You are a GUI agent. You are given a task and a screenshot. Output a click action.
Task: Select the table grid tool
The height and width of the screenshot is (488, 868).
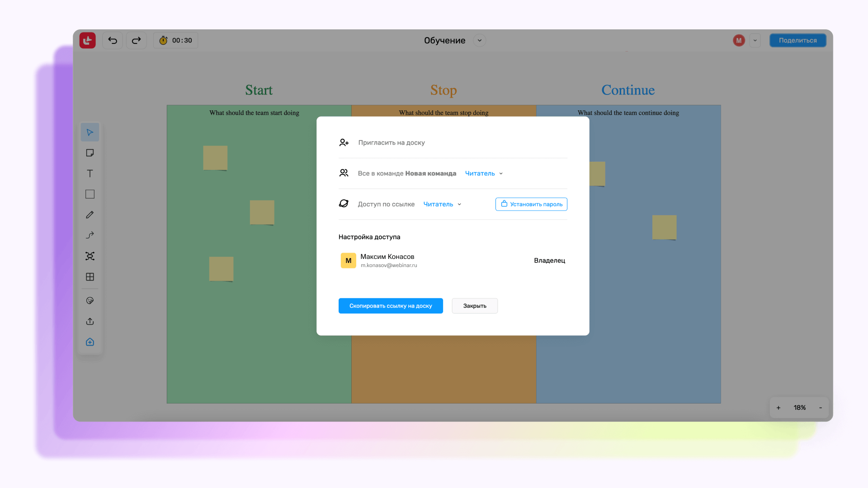[90, 277]
